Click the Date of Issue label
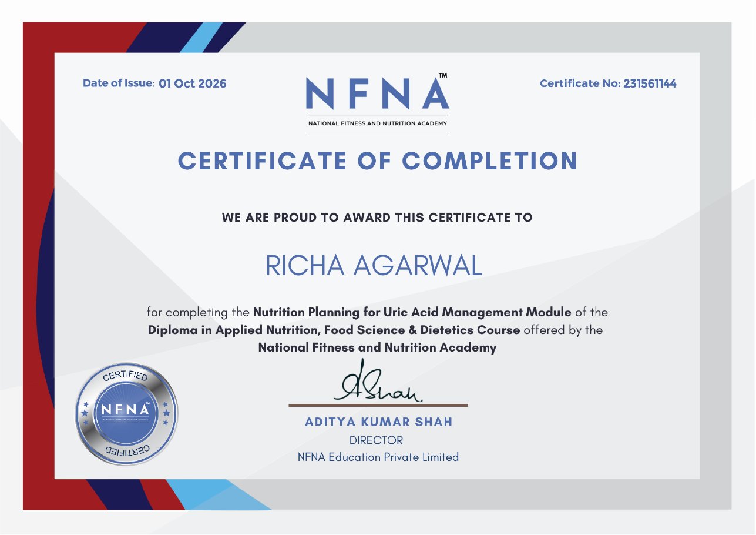The width and height of the screenshot is (756, 535). [x=118, y=83]
